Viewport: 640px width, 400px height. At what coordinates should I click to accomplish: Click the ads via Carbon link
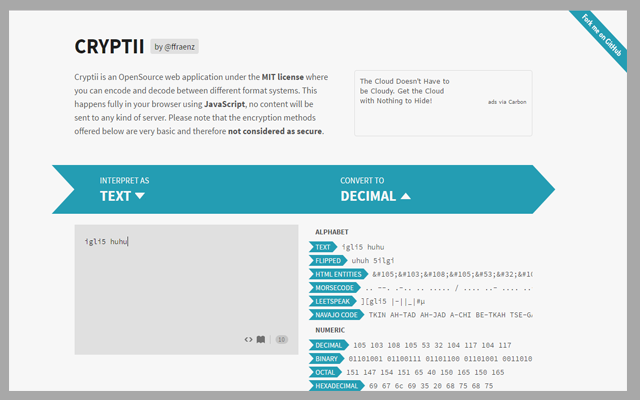point(505,101)
